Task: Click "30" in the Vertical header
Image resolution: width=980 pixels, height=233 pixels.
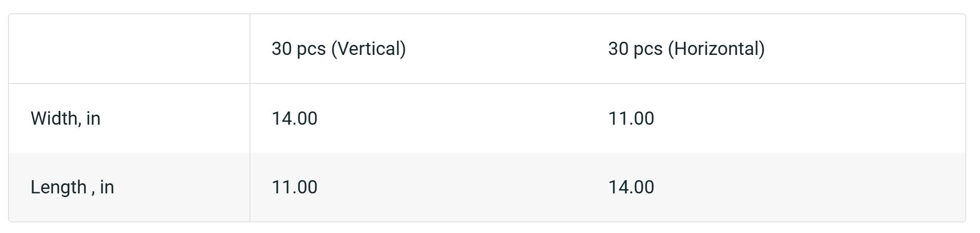Action: click(282, 49)
